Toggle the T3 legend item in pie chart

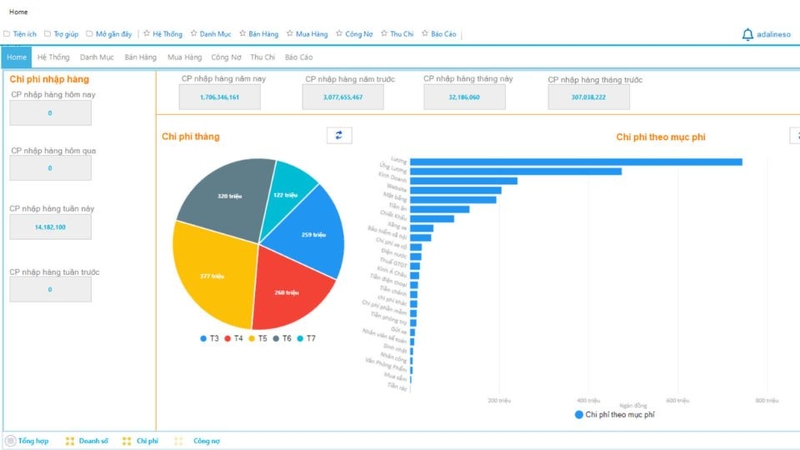(x=209, y=339)
